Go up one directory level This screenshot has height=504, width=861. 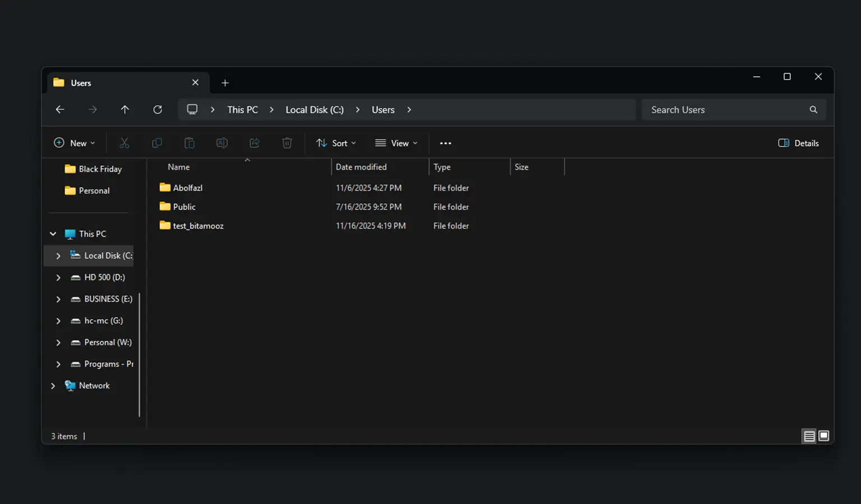click(x=125, y=110)
